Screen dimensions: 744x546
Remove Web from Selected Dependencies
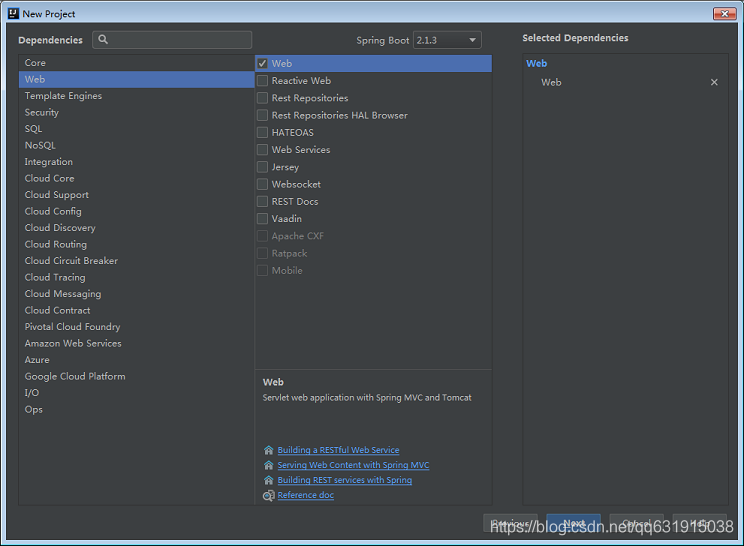click(x=714, y=82)
